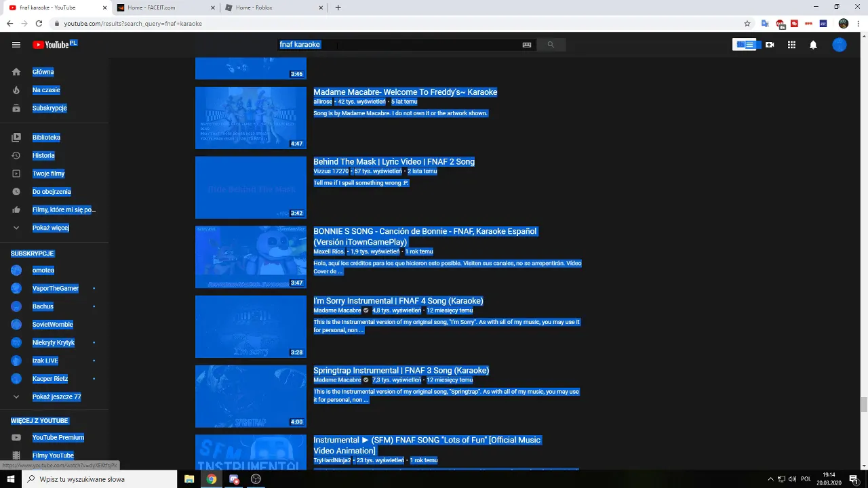Open Główna home icon in sidebar
This screenshot has width=868, height=488.
[x=16, y=72]
